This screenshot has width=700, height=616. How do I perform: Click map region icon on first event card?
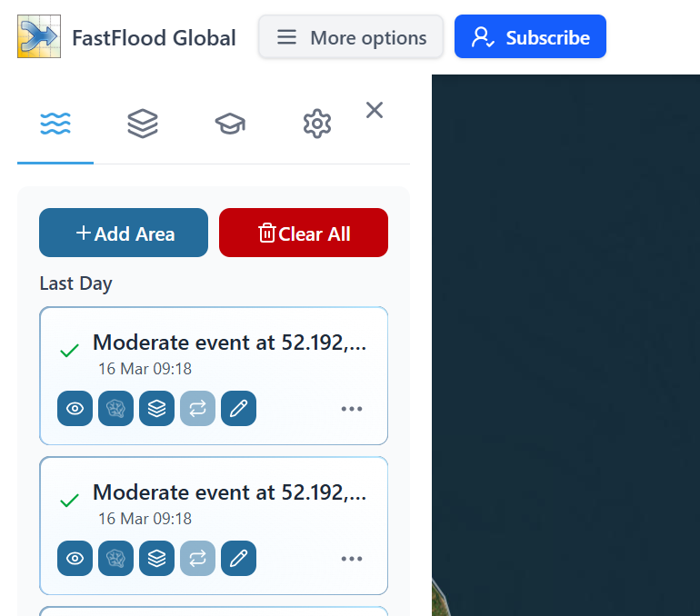(116, 409)
